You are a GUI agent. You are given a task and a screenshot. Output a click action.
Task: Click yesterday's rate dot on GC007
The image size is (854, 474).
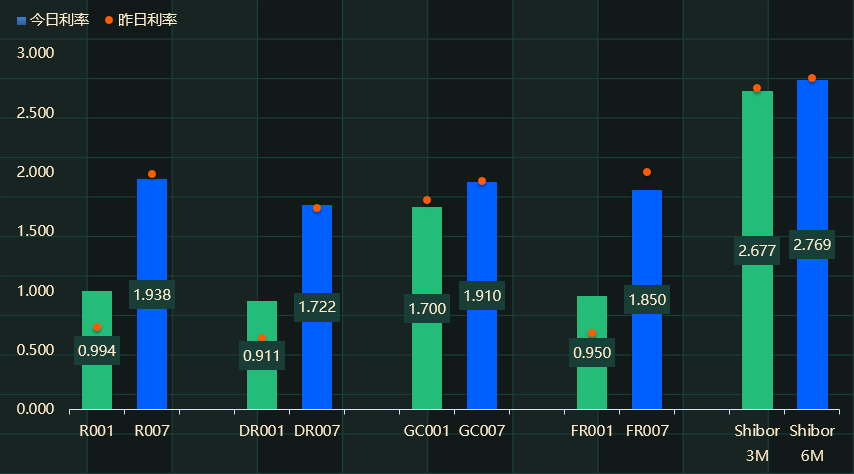pyautogui.click(x=482, y=181)
